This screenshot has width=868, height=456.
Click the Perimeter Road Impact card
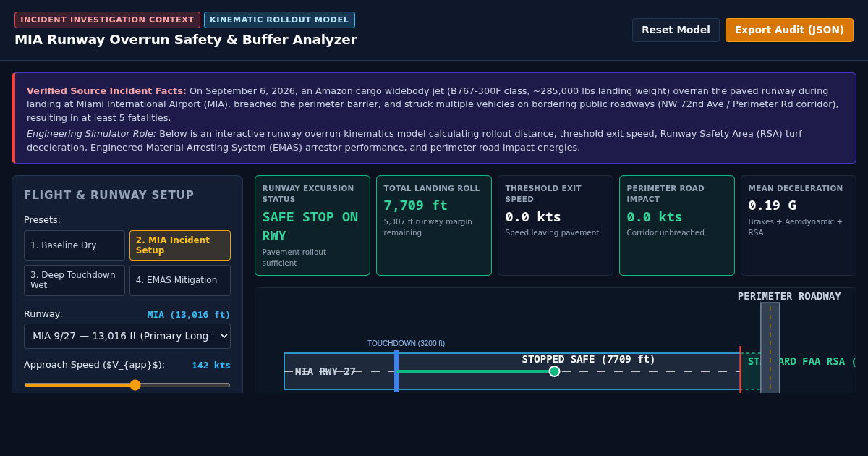coord(677,225)
